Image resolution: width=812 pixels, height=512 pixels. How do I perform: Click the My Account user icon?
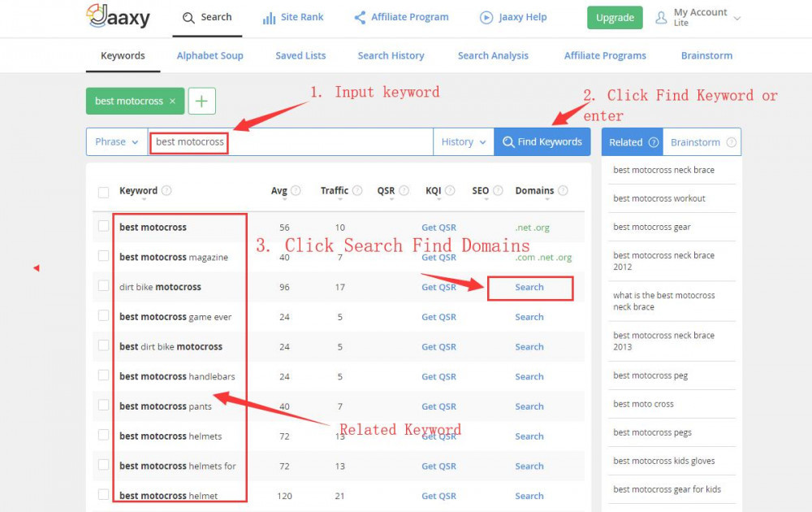pos(661,18)
